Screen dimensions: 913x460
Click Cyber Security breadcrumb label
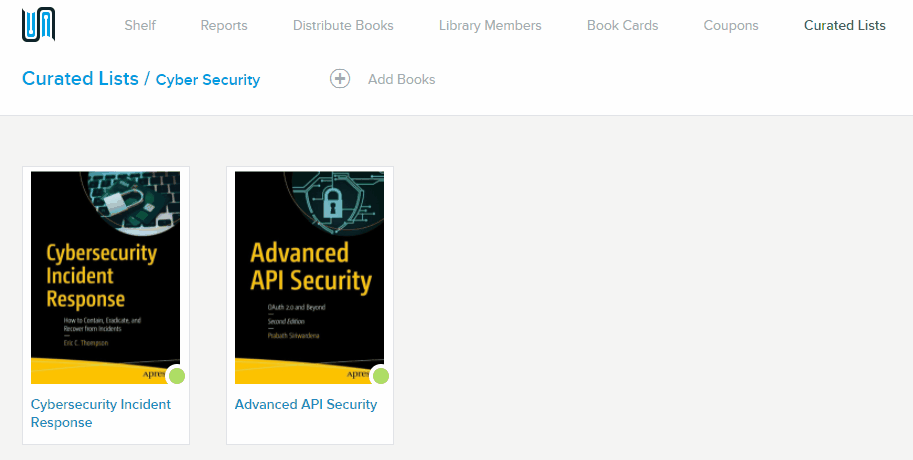(208, 80)
